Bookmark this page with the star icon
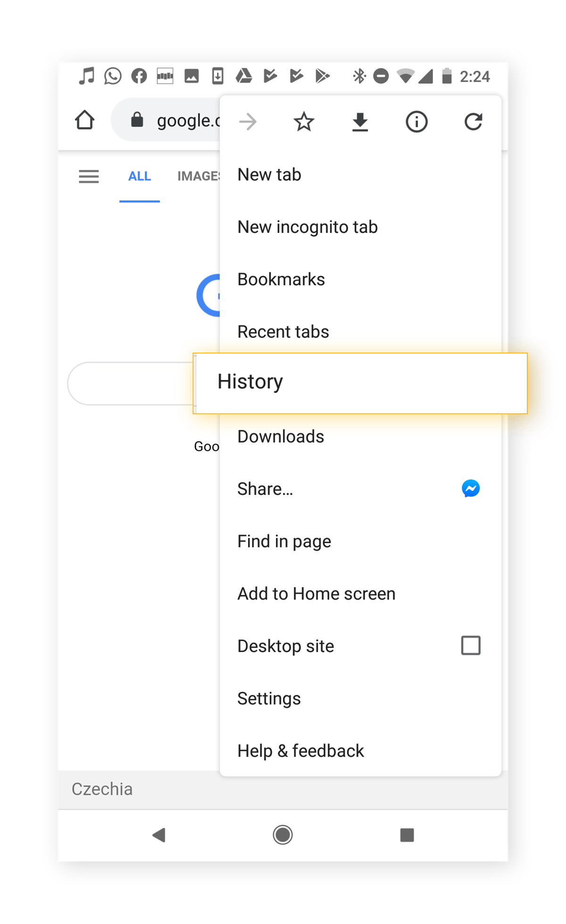The width and height of the screenshot is (566, 924). 304,122
